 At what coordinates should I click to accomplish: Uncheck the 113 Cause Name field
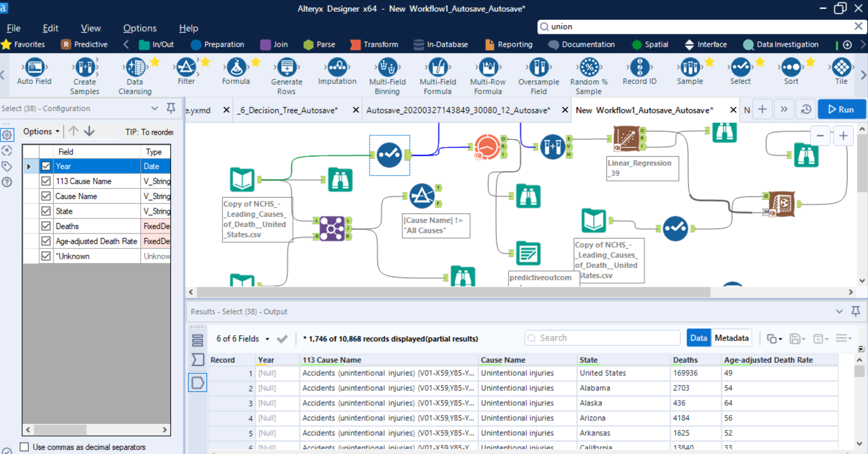pos(46,181)
